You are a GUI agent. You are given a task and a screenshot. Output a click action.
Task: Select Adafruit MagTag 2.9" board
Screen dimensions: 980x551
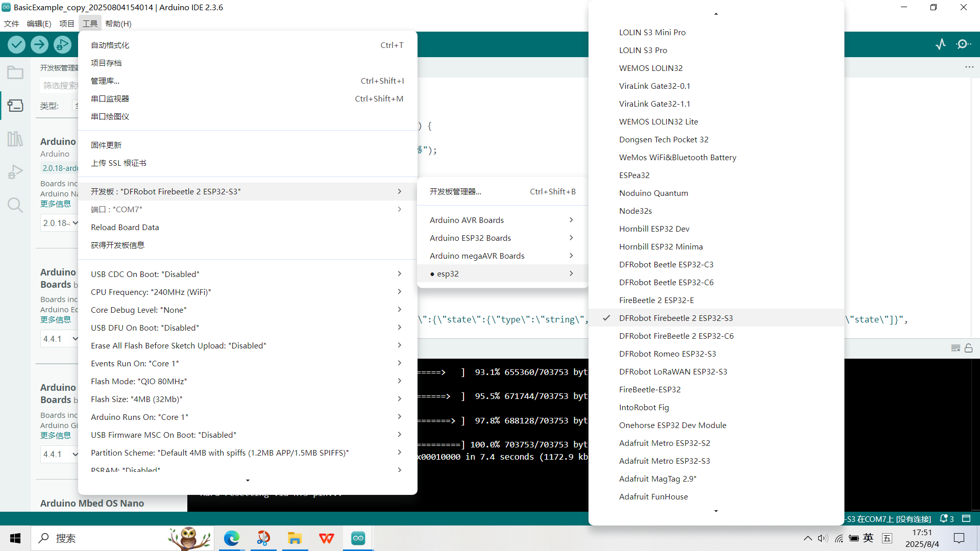tap(716, 479)
